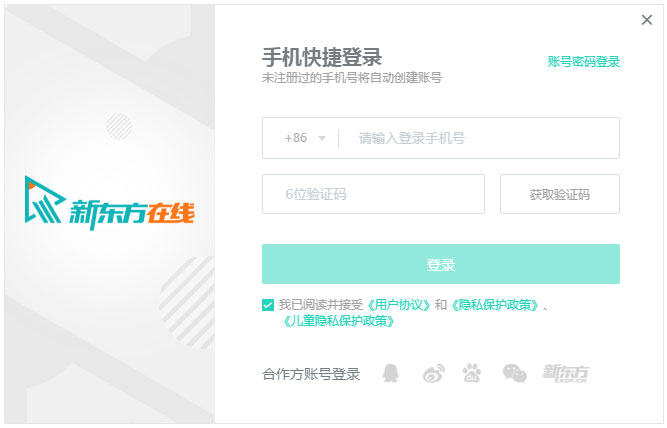
Task: Focus the 请输入登录手机号 phone field
Action: (480, 138)
